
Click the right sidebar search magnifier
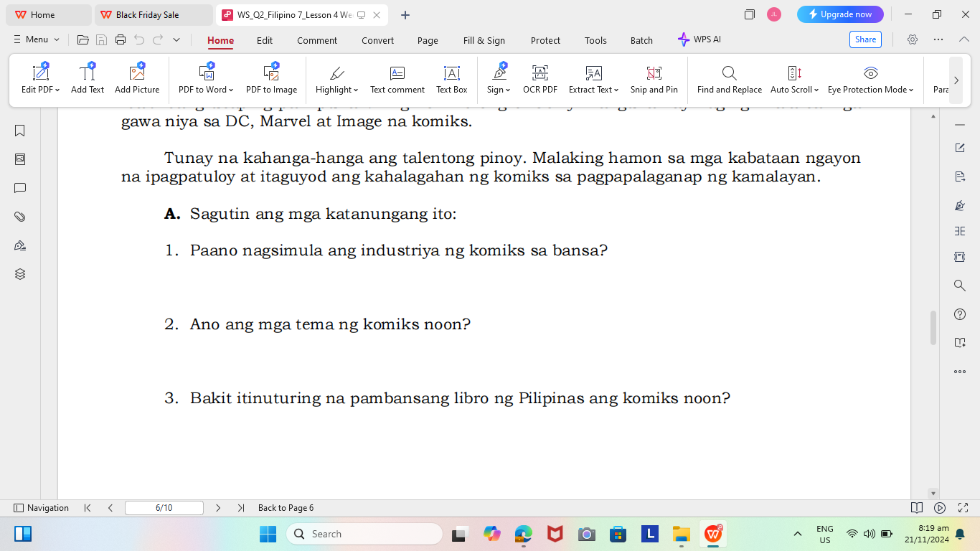[960, 286]
